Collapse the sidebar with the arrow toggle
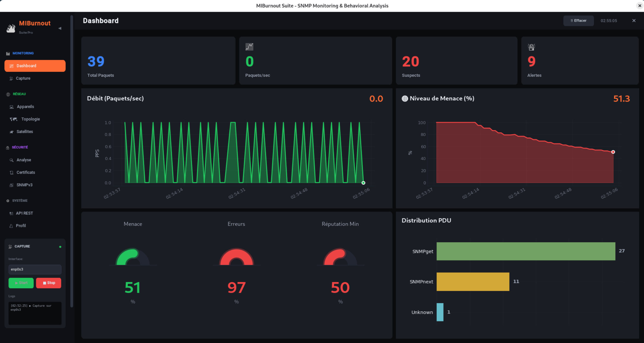 (x=60, y=28)
